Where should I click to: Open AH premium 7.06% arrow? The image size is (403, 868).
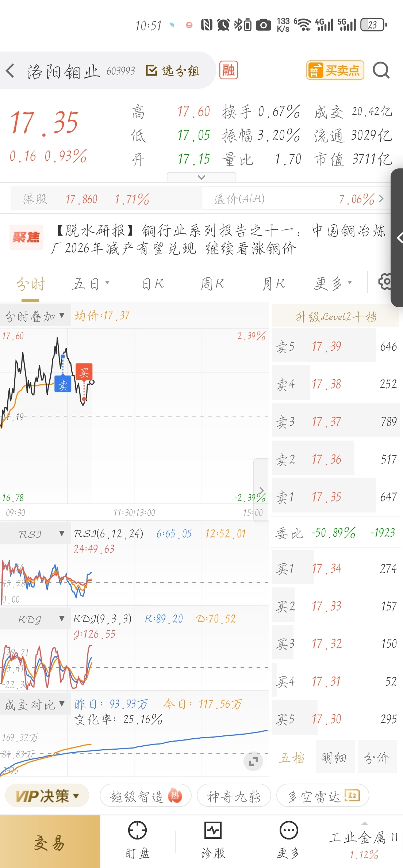pos(381,199)
